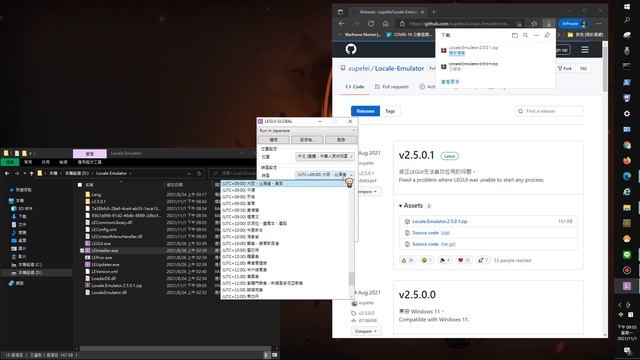Open Releases tab on GitHub
The image size is (640, 360).
click(x=365, y=111)
